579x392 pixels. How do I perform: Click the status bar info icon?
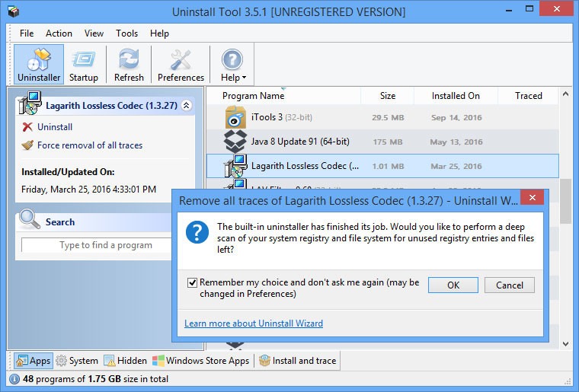pos(14,379)
